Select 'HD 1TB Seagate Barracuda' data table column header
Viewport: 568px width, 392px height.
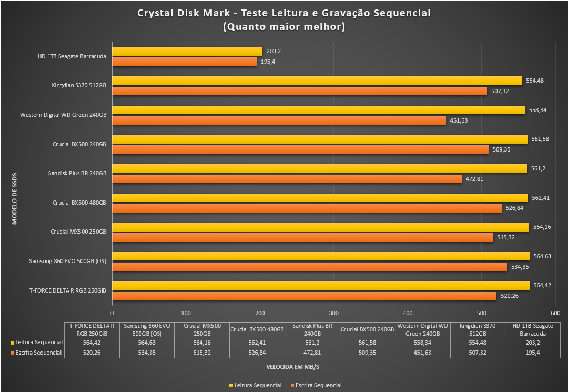click(x=532, y=330)
